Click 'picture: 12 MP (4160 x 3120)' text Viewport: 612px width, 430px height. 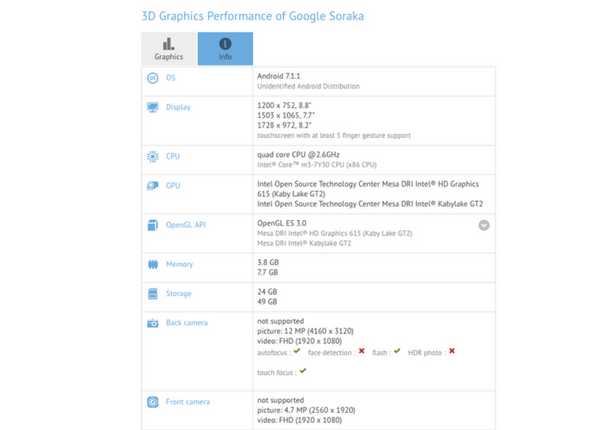[x=305, y=331]
